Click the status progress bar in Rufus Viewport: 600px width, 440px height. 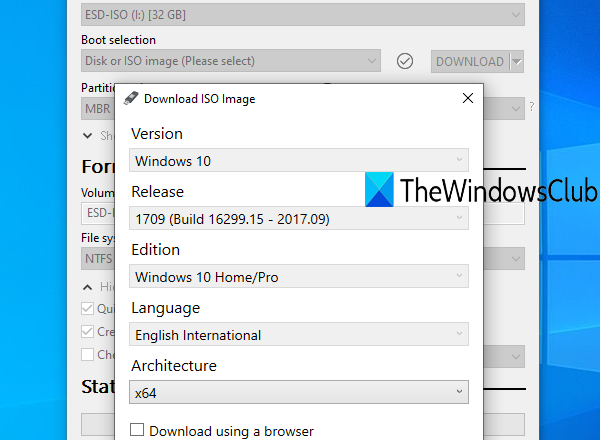click(98, 424)
